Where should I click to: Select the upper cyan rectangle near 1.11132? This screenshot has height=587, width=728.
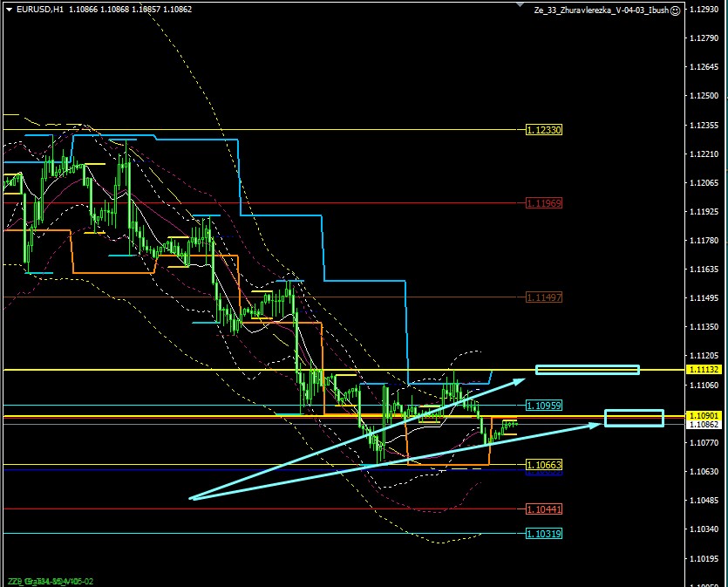(x=587, y=370)
